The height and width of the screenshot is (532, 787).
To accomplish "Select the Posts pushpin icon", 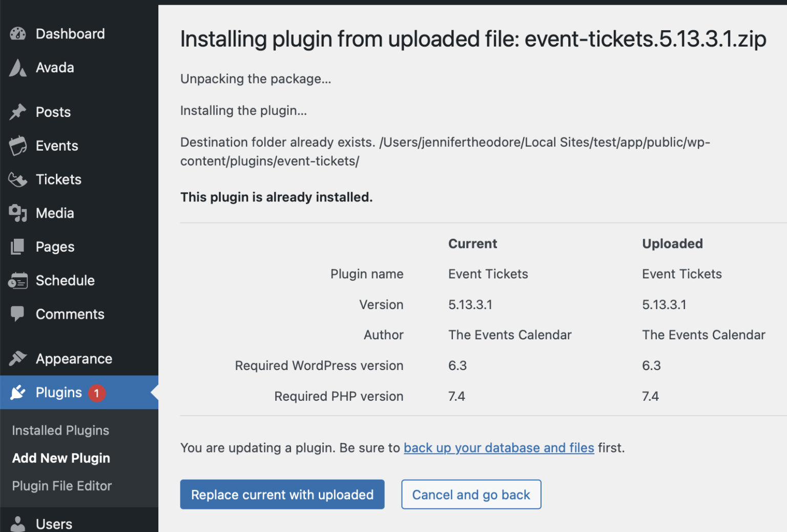I will pyautogui.click(x=17, y=112).
